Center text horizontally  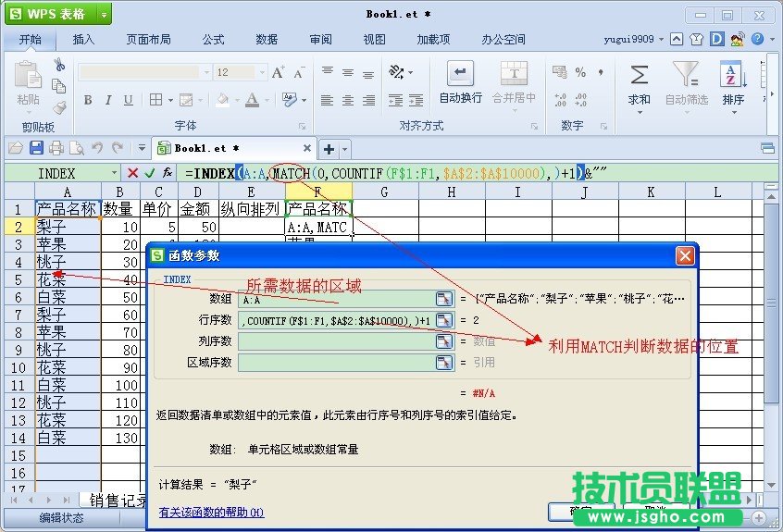pyautogui.click(x=348, y=100)
